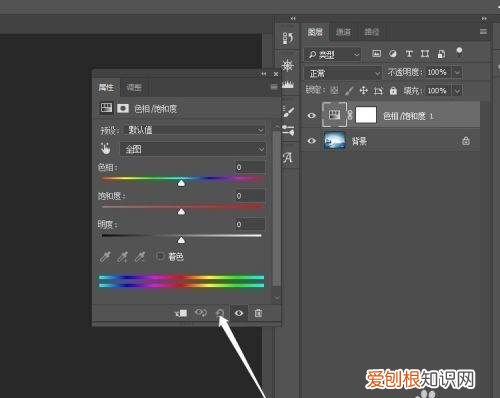The image size is (500, 398).
Task: Switch to the 调整 tab
Action: [x=134, y=88]
